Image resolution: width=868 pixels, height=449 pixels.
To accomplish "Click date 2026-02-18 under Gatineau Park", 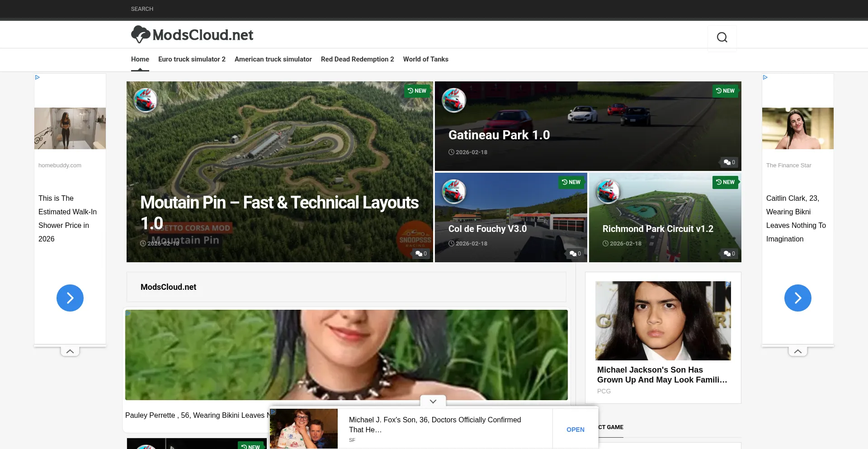I will pos(468,152).
